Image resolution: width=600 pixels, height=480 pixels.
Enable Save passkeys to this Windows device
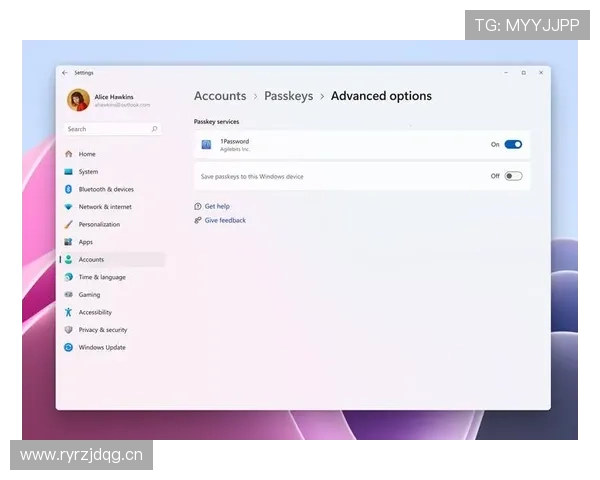513,176
